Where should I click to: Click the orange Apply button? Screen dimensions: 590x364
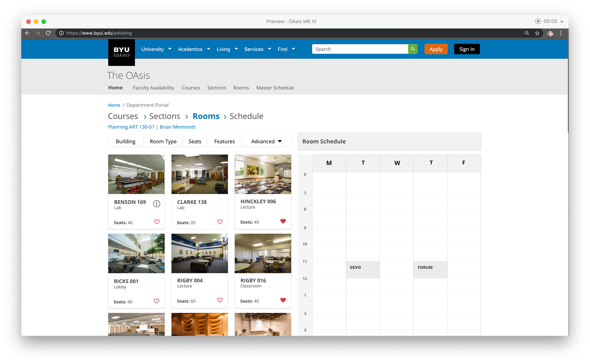point(436,49)
